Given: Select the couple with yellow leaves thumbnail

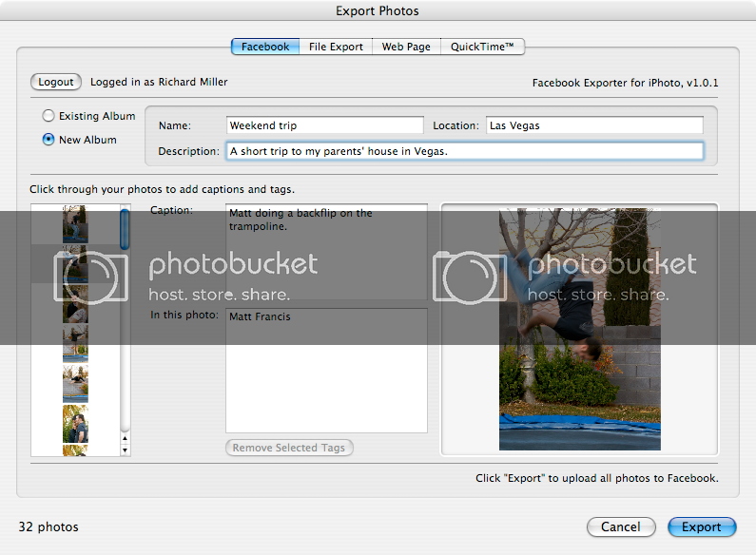Looking at the screenshot, I should coord(75,424).
